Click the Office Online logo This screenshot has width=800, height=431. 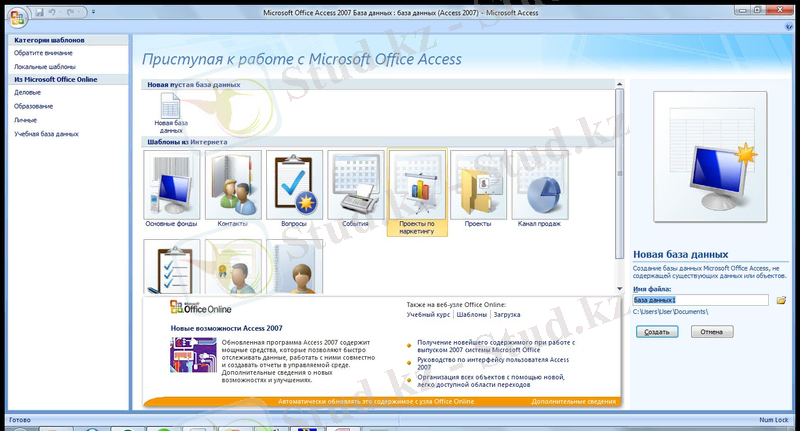(x=201, y=307)
